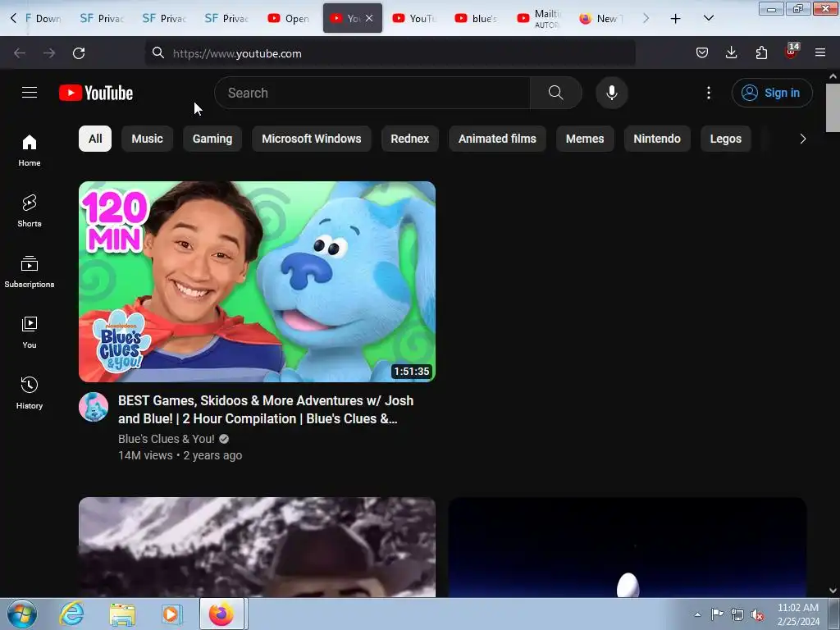Click the search magnifier button

click(x=555, y=93)
